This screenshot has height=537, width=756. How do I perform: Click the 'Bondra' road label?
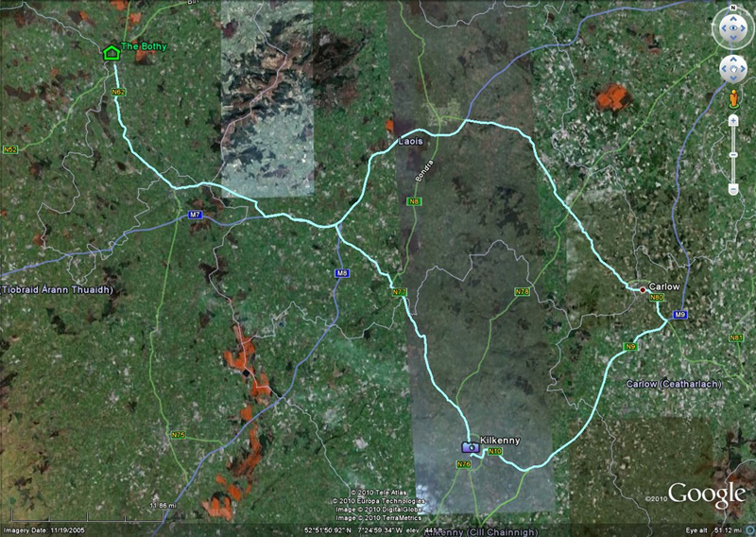[424, 171]
